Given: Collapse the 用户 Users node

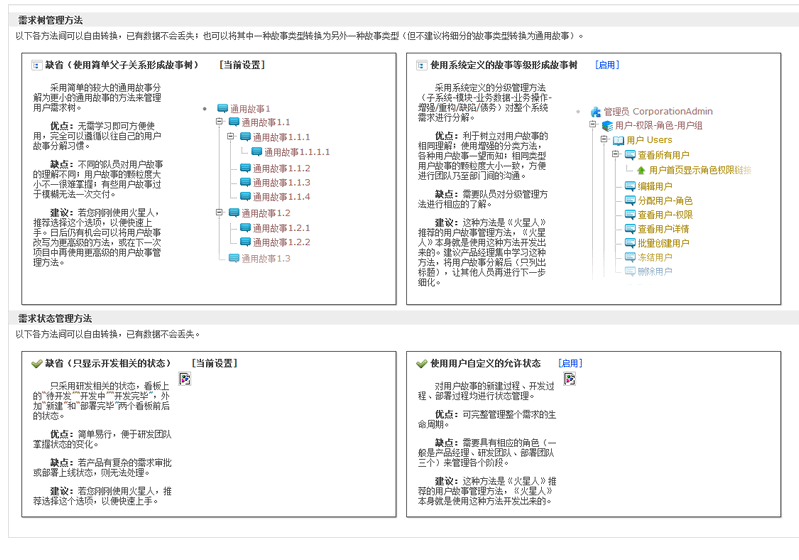Looking at the screenshot, I should click(604, 139).
